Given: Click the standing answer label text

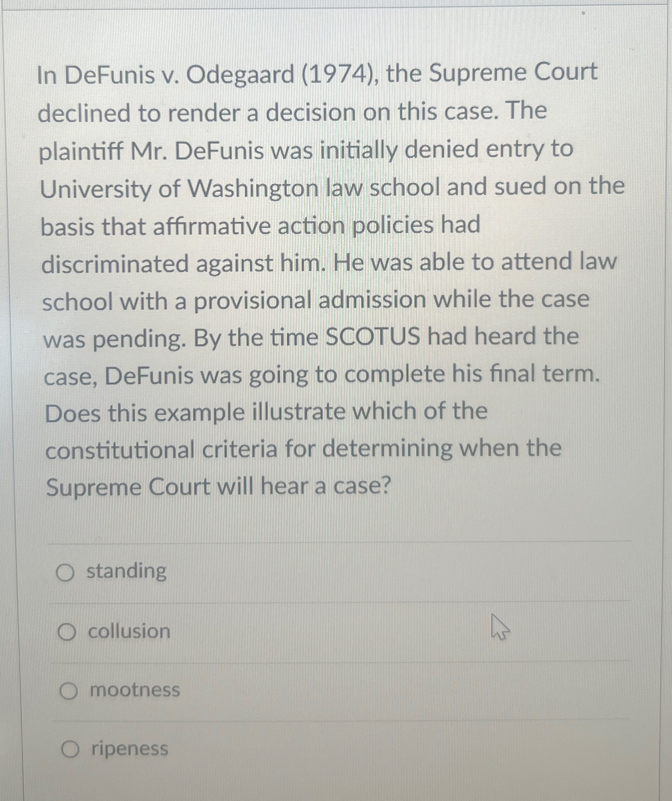Looking at the screenshot, I should point(126,572).
